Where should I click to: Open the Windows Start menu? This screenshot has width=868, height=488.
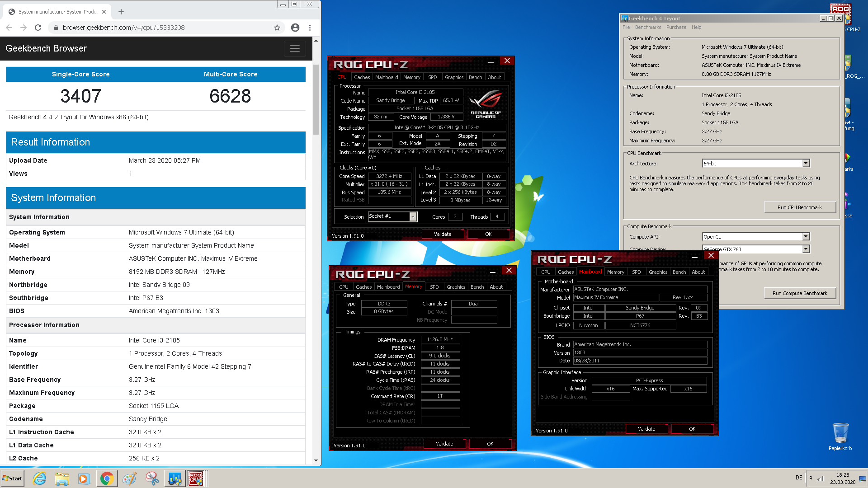[13, 478]
